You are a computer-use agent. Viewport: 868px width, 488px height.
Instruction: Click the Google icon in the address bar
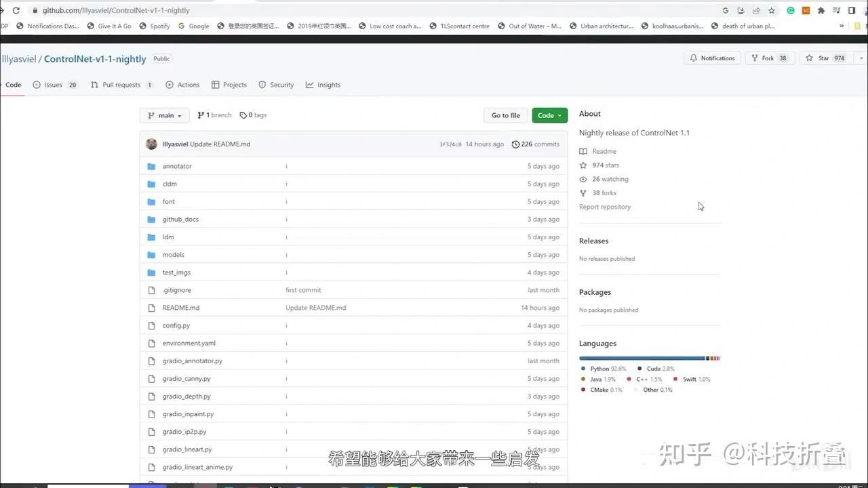coord(726,10)
